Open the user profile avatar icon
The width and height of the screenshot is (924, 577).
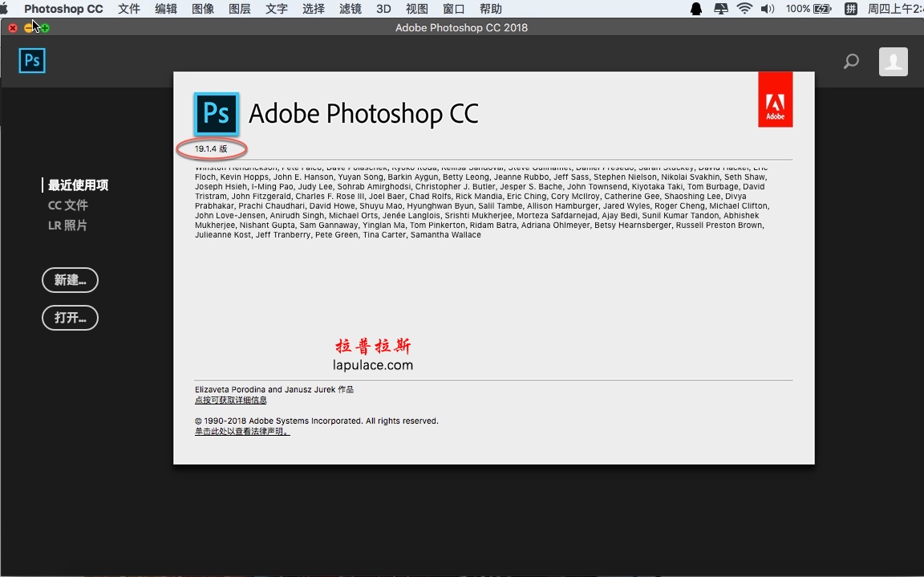tap(894, 61)
